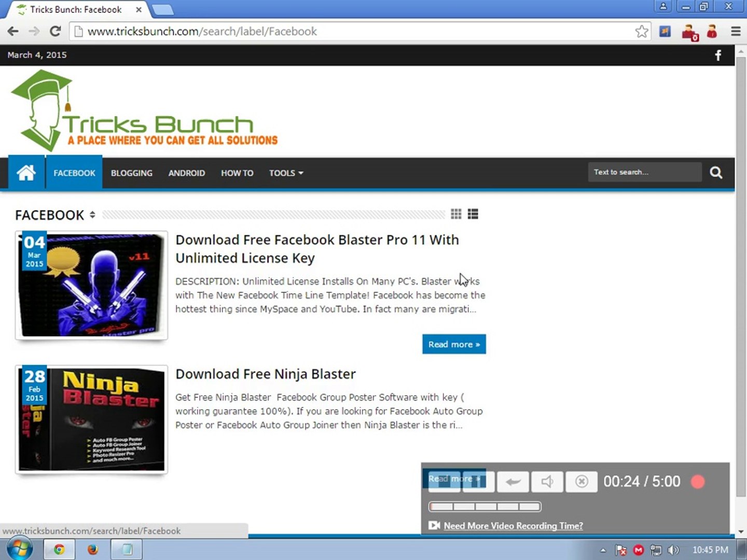Click the 00:24 / 5:00 recording timer
747x560 pixels.
pos(642,482)
